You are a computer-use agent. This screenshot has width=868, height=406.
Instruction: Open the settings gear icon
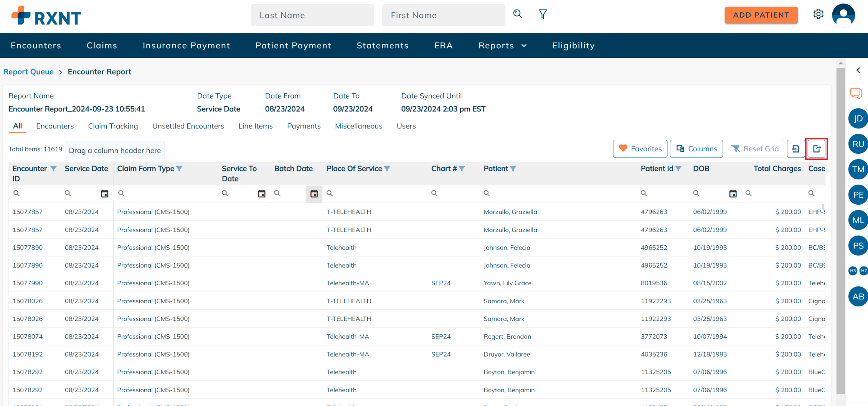818,15
